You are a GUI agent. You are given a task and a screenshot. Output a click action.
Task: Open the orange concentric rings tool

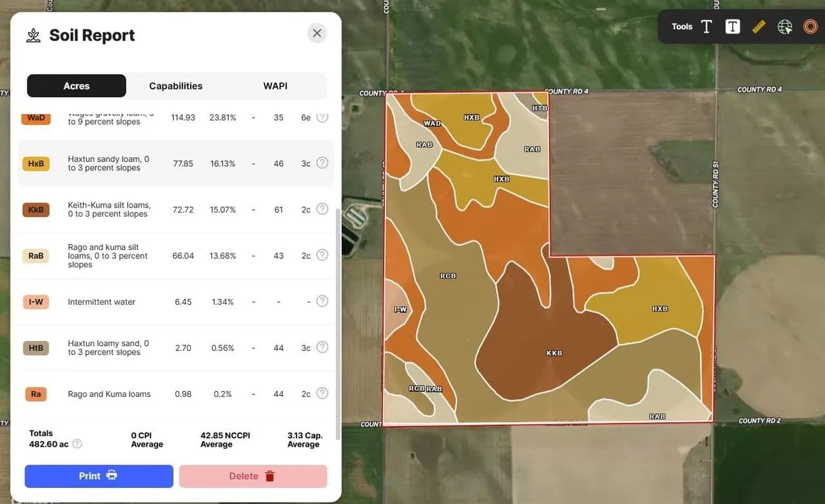pyautogui.click(x=810, y=26)
